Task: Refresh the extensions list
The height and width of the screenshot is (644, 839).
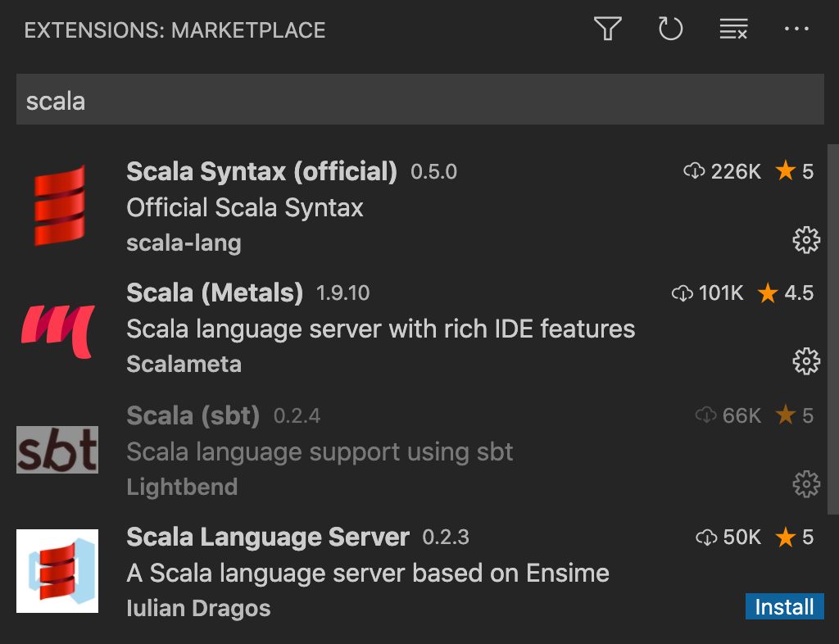Action: [x=670, y=29]
